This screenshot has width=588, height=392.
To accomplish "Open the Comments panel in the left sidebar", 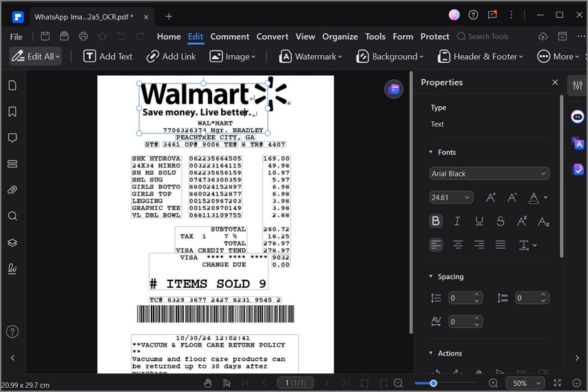I will [x=12, y=138].
